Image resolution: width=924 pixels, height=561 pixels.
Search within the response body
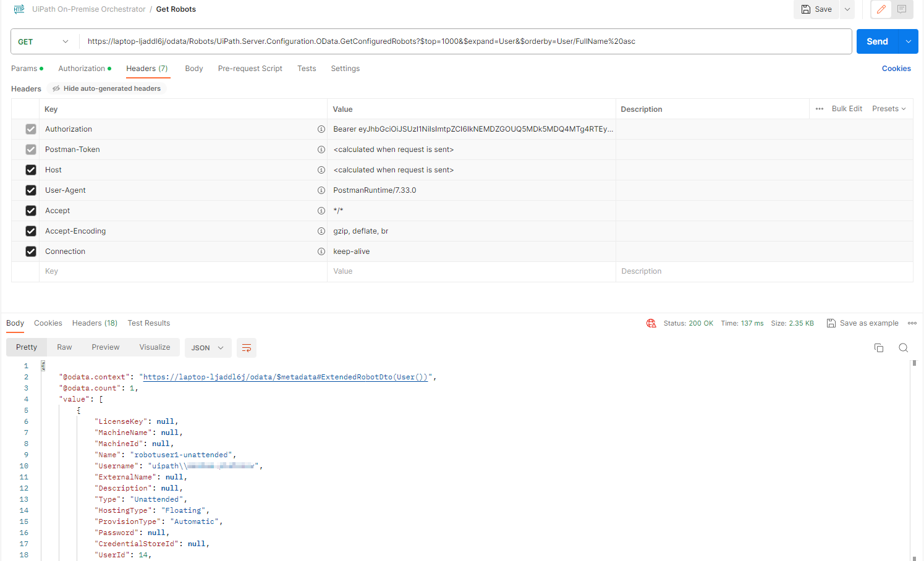coord(904,348)
